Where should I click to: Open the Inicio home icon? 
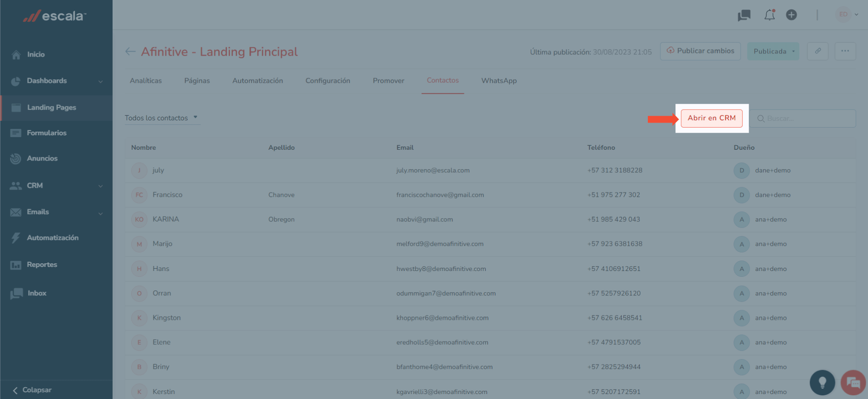[16, 55]
